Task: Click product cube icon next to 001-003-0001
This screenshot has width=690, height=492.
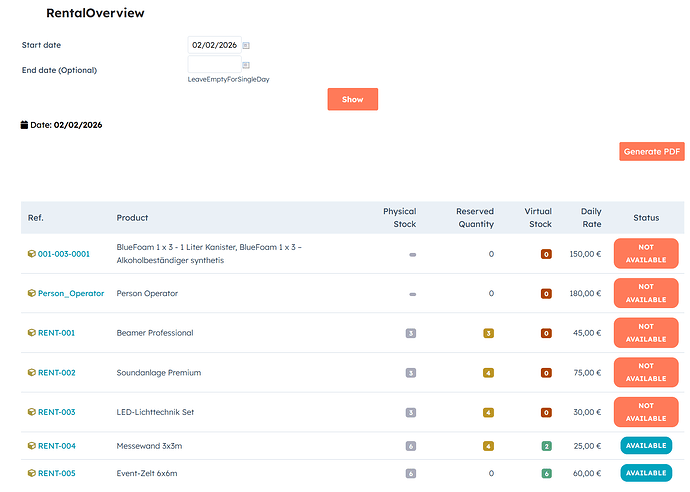Action: tap(32, 254)
